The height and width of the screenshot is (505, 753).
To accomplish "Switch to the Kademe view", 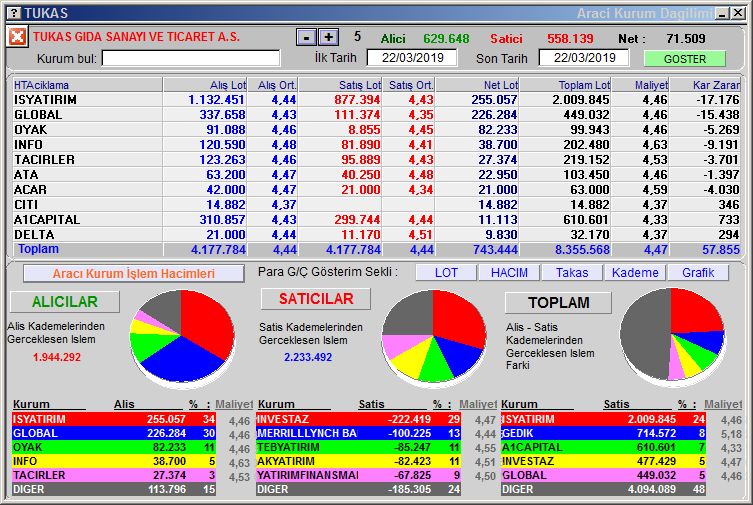I will [x=635, y=273].
